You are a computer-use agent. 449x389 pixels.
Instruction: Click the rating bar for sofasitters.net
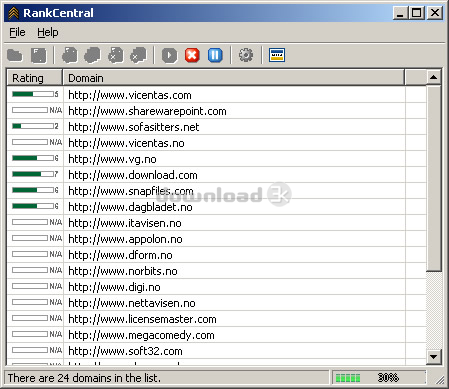[33, 126]
